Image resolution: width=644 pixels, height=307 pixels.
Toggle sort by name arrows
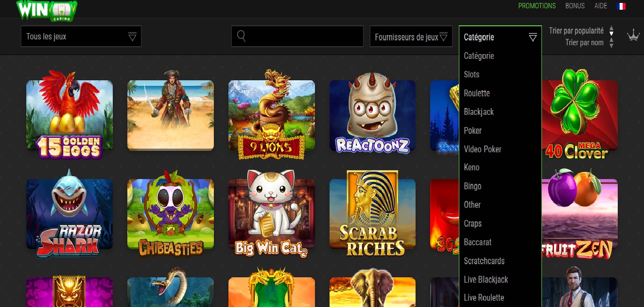[x=611, y=43]
